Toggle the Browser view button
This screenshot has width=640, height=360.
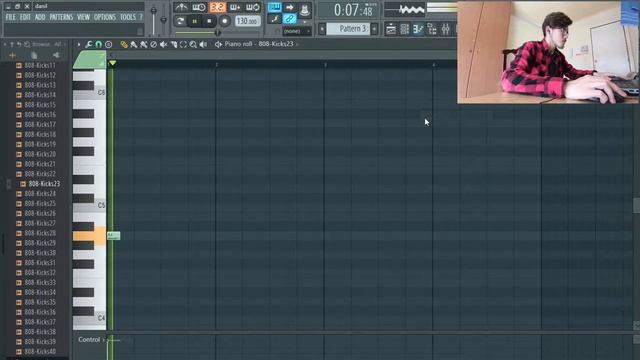pyautogui.click(x=432, y=29)
